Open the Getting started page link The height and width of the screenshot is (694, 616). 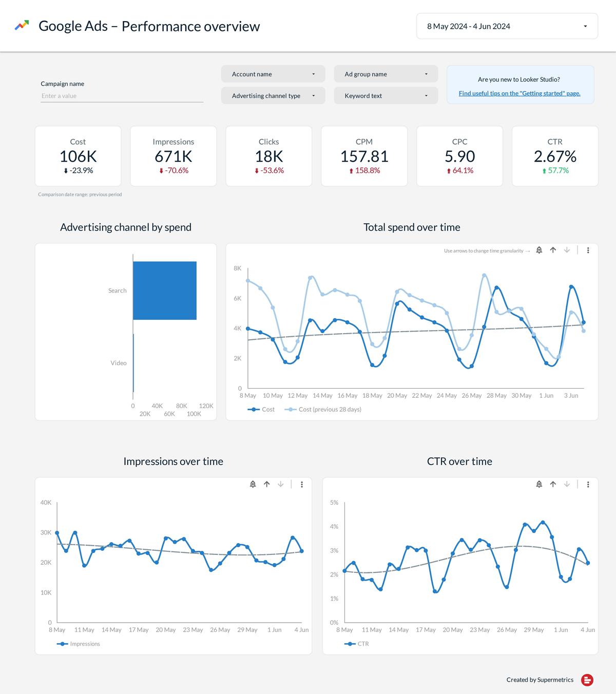pyautogui.click(x=519, y=93)
